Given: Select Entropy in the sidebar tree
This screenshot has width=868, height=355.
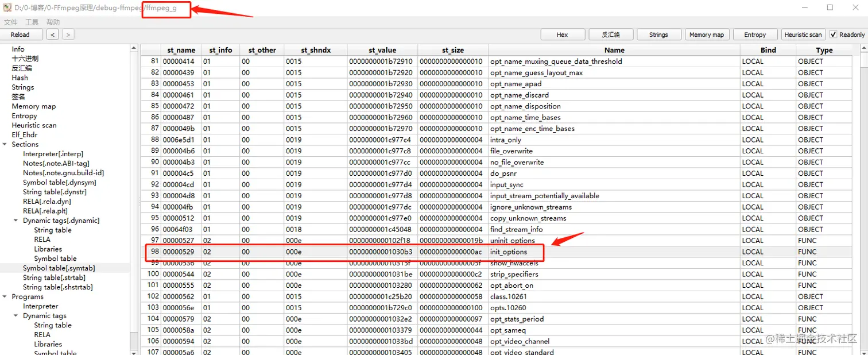Looking at the screenshot, I should tap(24, 115).
